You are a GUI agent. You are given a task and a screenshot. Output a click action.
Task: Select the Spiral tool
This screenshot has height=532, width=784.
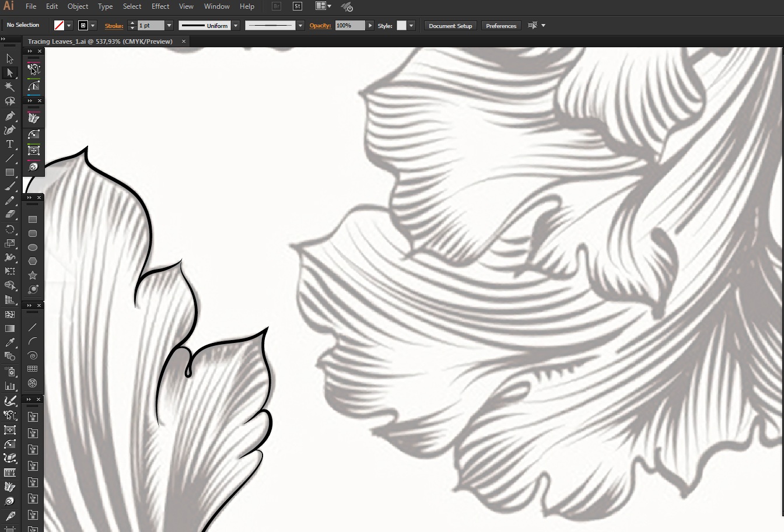(33, 355)
